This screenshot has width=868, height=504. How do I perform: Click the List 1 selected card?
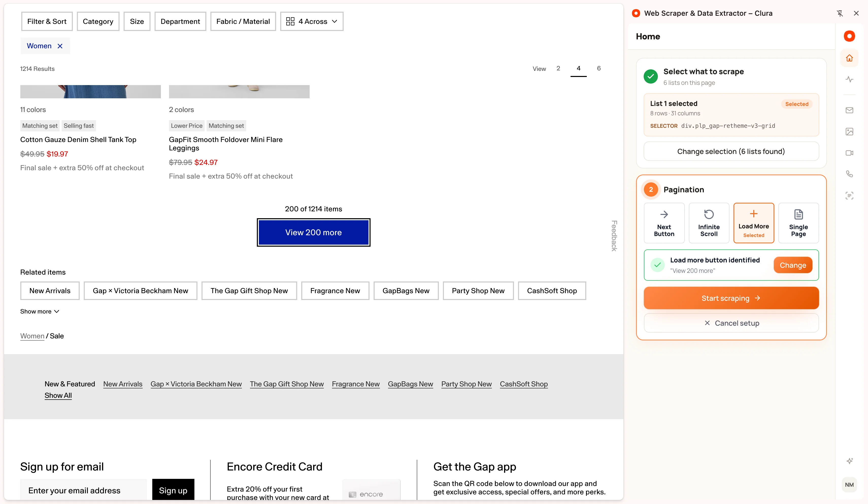(731, 115)
